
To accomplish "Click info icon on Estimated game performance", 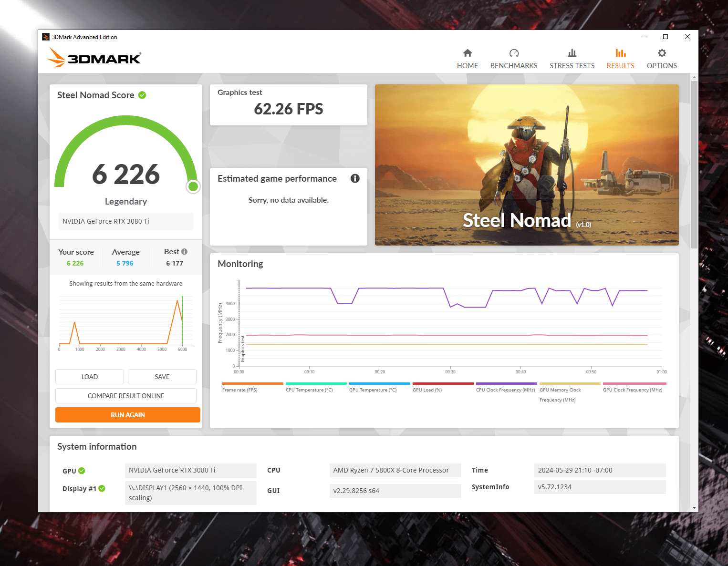I will (x=355, y=178).
